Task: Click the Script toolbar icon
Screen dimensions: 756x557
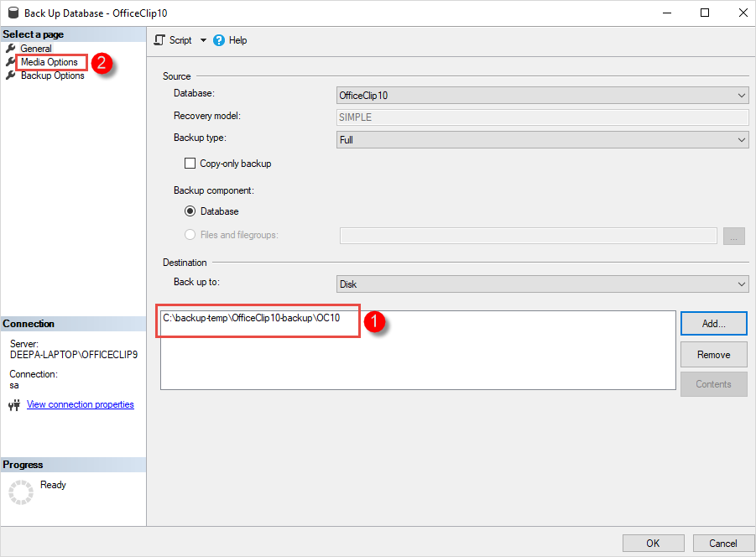Action: pos(159,39)
